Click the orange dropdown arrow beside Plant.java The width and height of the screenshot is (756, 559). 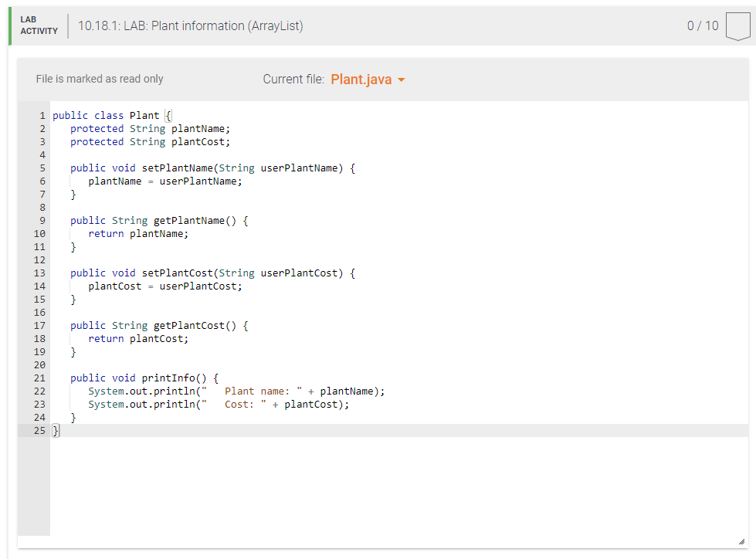pos(399,80)
